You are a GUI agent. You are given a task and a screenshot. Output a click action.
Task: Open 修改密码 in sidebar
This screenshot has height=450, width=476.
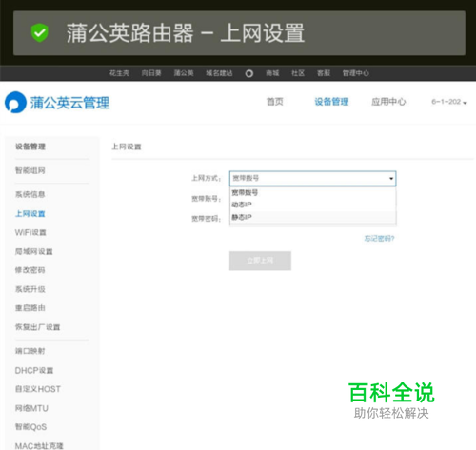click(x=30, y=270)
